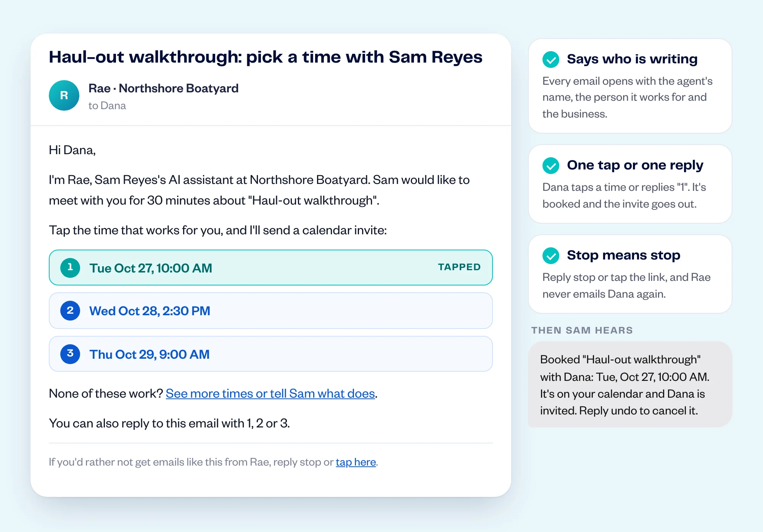Click You can also reply with 1, 2 or 3 line
763x532 pixels.
169,423
